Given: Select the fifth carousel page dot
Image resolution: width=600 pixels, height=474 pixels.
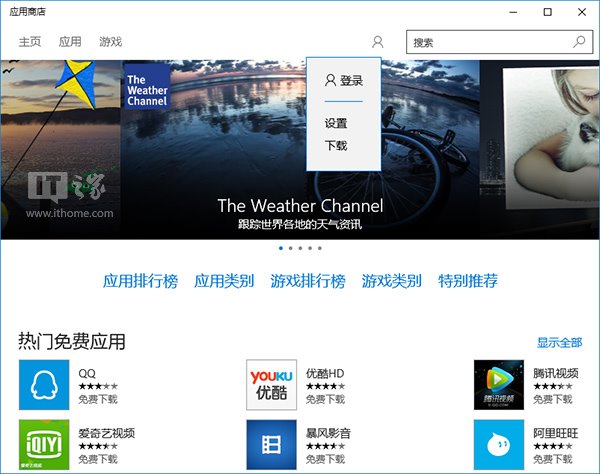Looking at the screenshot, I should coord(320,248).
